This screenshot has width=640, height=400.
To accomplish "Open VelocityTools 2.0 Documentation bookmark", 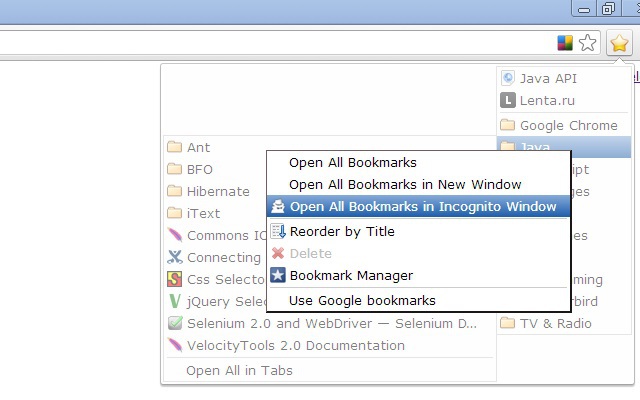I will tap(295, 345).
